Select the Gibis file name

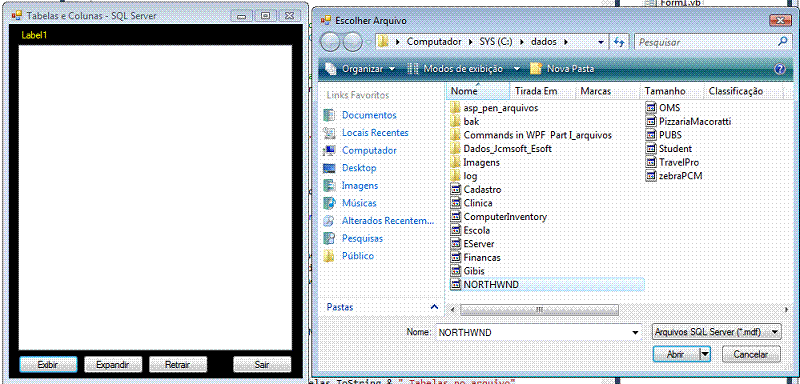coord(474,271)
